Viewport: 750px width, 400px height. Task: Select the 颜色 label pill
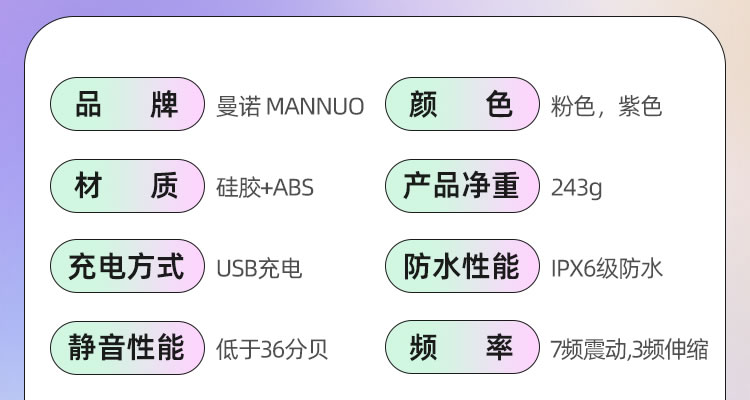[x=462, y=104]
